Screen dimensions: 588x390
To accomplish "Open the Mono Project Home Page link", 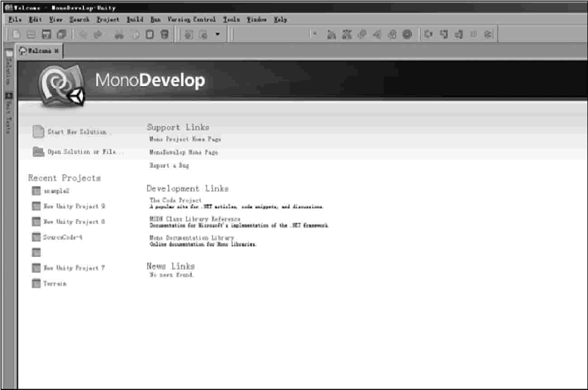I will [x=185, y=139].
